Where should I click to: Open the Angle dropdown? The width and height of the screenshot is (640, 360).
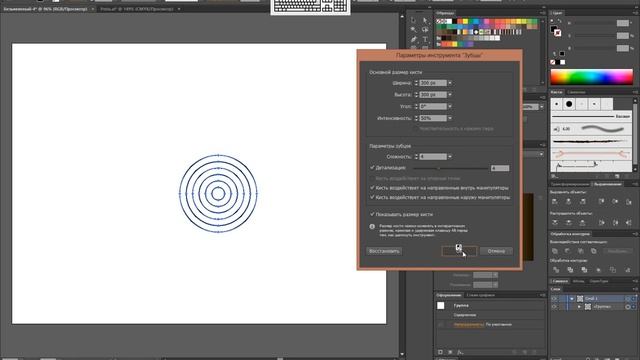click(x=450, y=107)
